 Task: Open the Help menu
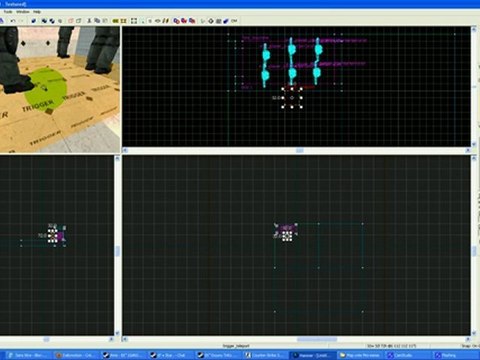pyautogui.click(x=37, y=12)
